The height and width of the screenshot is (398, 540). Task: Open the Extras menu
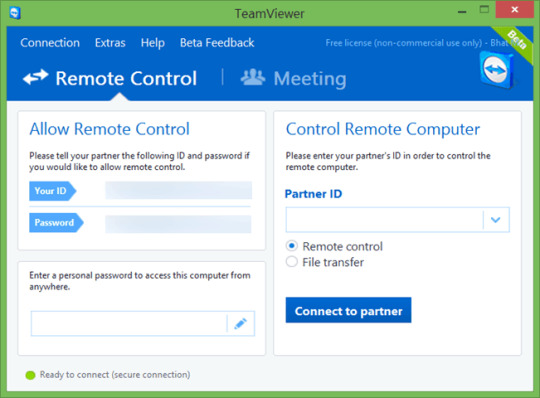[x=110, y=43]
